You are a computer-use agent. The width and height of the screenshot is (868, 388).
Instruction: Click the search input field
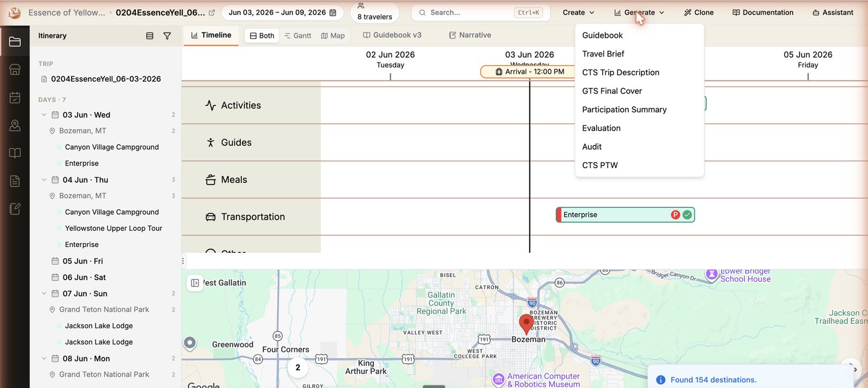481,12
